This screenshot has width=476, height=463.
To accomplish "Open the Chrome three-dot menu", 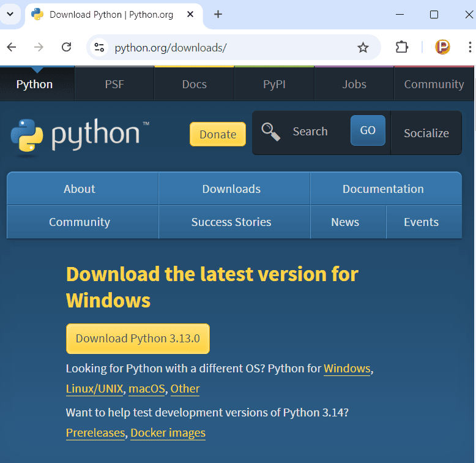I will click(470, 47).
